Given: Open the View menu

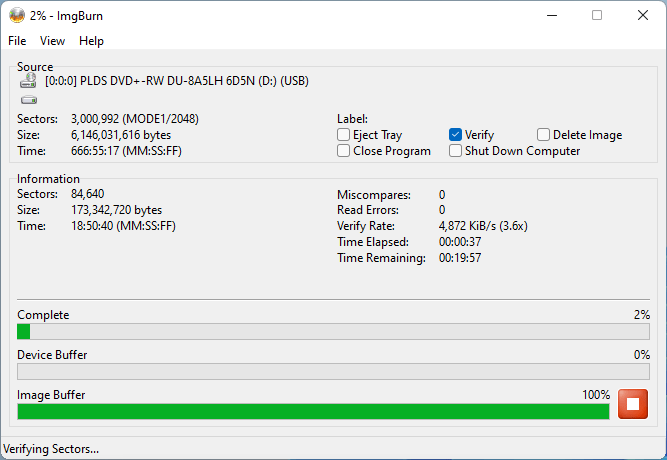Looking at the screenshot, I should (x=52, y=41).
